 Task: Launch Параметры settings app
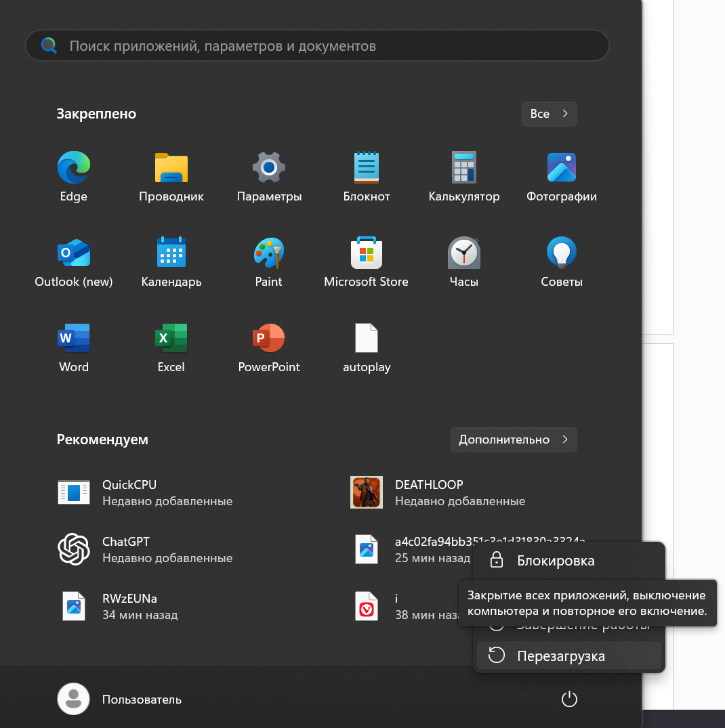[269, 177]
